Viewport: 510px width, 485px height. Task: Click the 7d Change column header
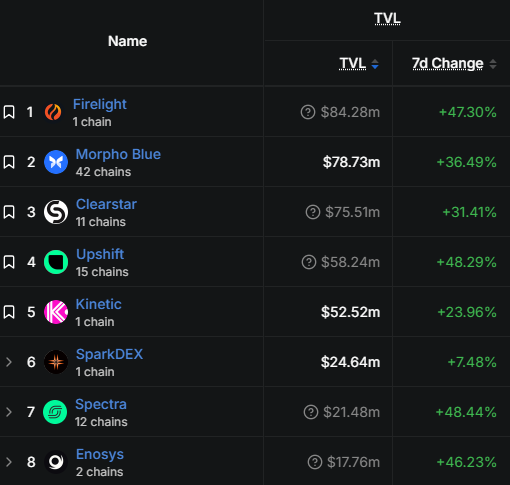448,63
